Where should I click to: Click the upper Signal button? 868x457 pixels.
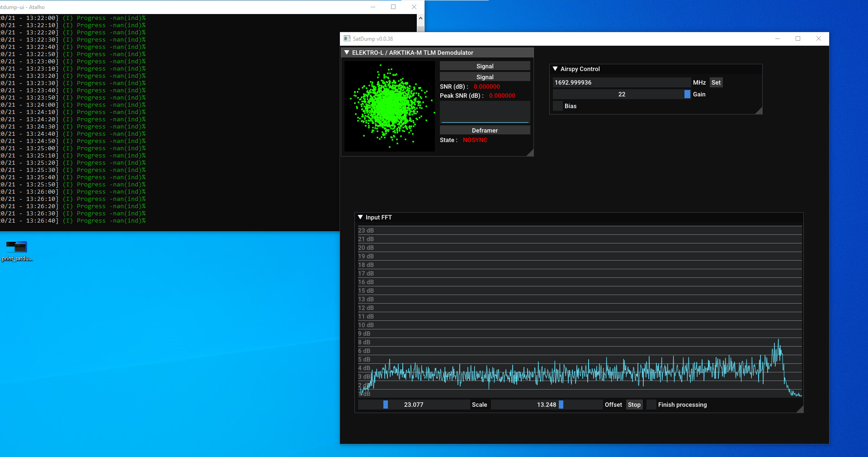pyautogui.click(x=484, y=66)
